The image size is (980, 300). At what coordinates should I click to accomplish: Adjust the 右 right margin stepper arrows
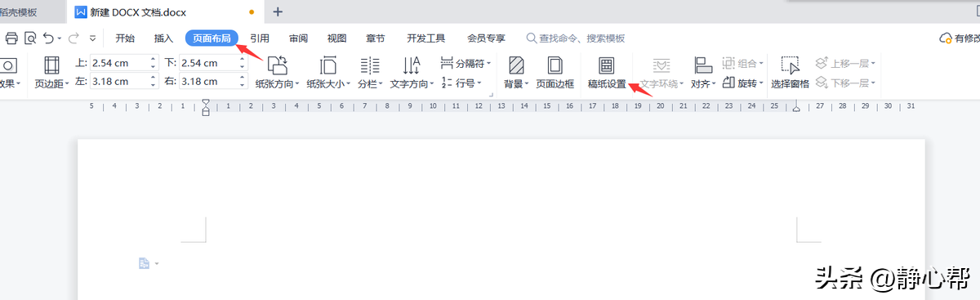click(242, 81)
